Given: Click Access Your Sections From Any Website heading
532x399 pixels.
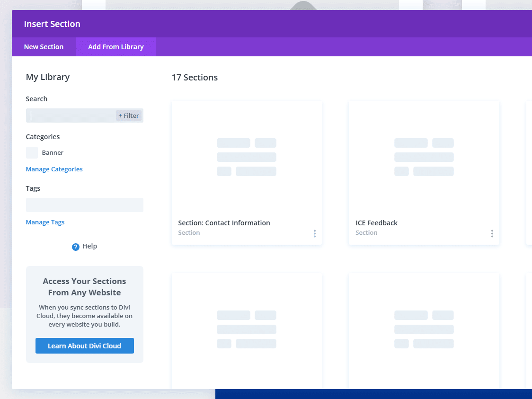Looking at the screenshot, I should pyautogui.click(x=84, y=287).
